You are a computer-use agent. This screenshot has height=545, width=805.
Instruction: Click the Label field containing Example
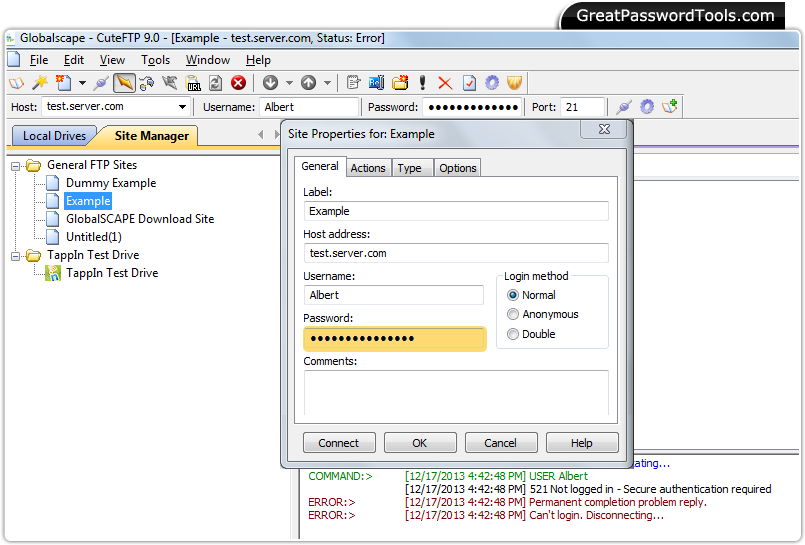point(456,211)
